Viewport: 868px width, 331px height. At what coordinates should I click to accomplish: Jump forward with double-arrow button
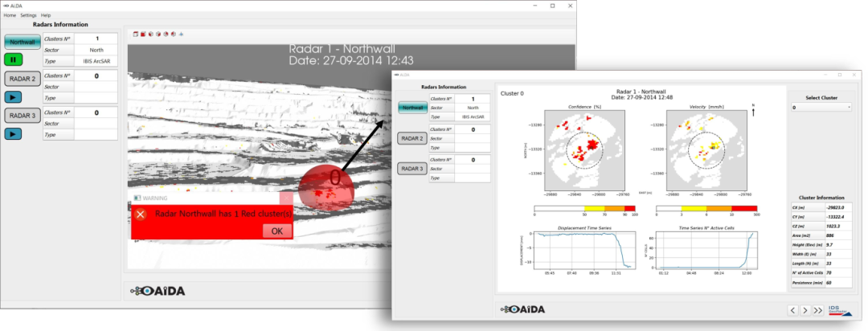pos(818,311)
